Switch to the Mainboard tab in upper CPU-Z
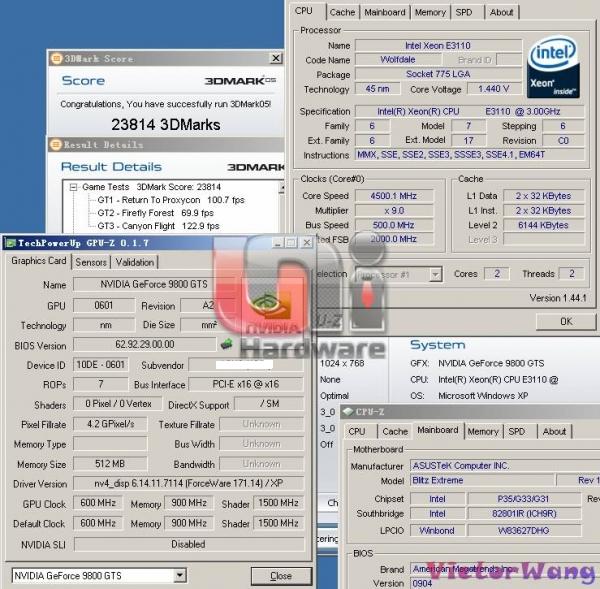The image size is (600, 589). [x=385, y=12]
